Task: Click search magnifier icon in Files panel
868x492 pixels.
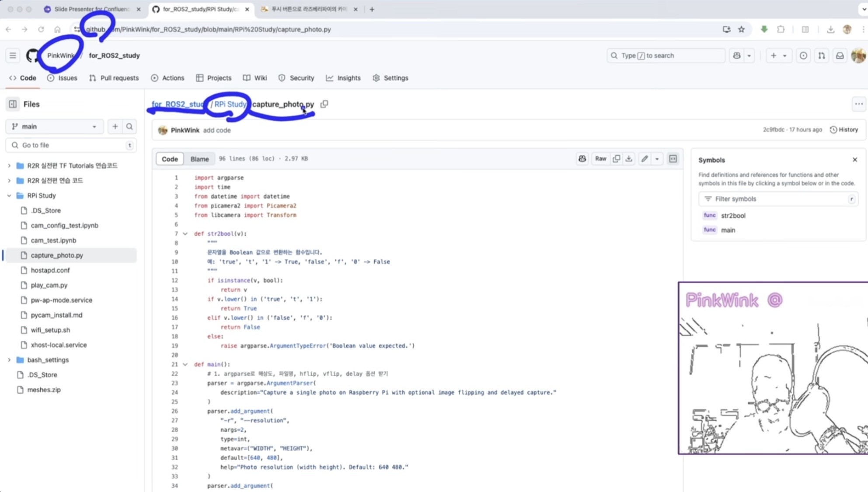Action: click(129, 126)
